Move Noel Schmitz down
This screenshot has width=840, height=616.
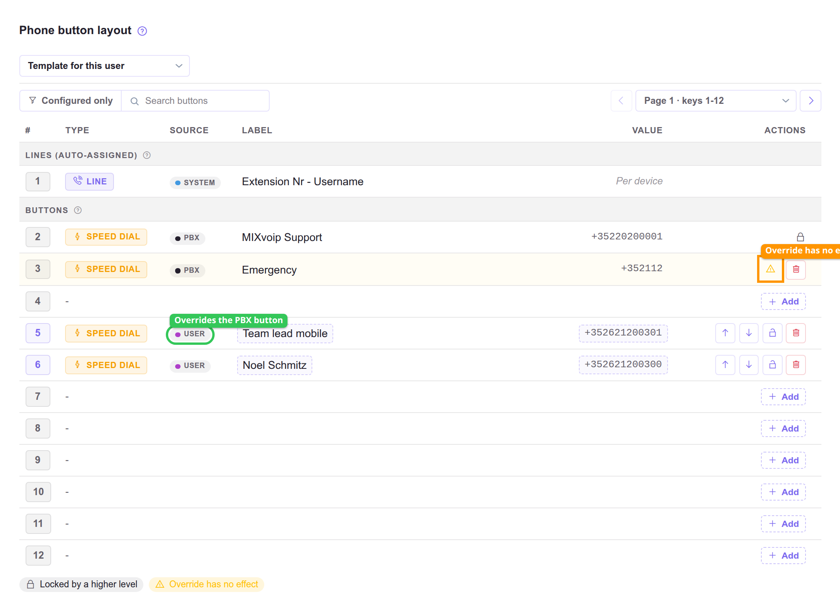pos(749,365)
